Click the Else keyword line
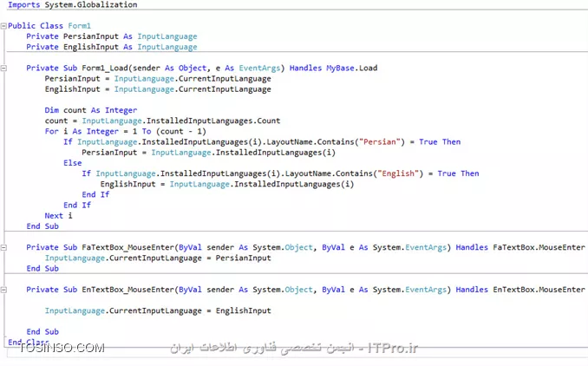The width and height of the screenshot is (588, 366). pyautogui.click(x=72, y=163)
